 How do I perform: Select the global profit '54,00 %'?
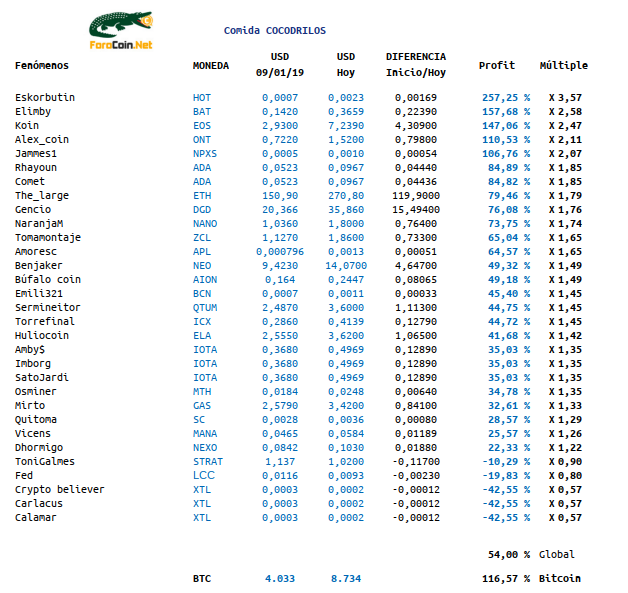coord(509,555)
